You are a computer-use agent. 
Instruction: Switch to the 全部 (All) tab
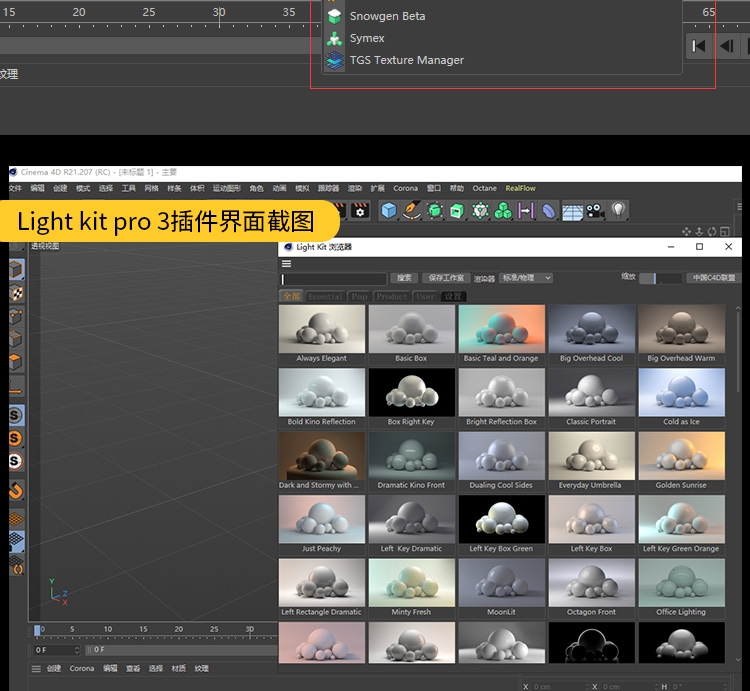[x=291, y=296]
